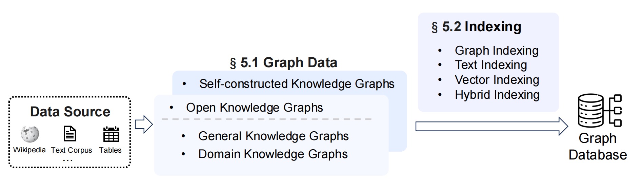The height and width of the screenshot is (190, 644).
Task: Select Open Knowledge Graphs item
Action: pos(254,108)
